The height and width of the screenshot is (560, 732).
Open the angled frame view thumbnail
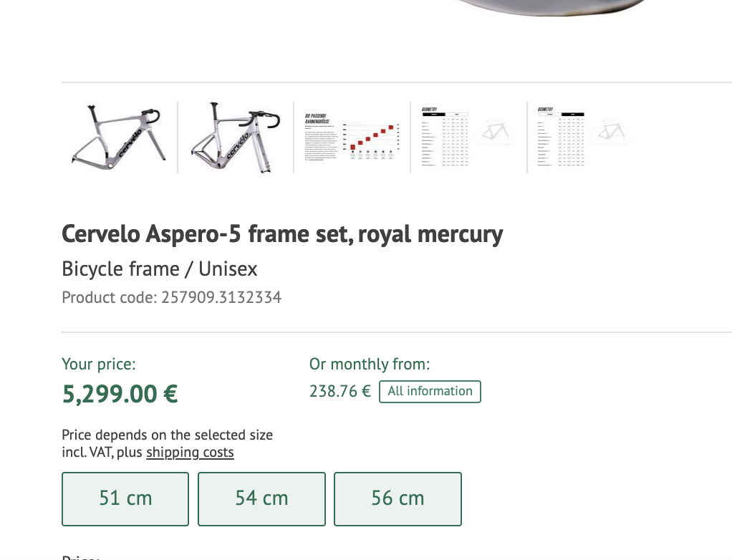[236, 137]
